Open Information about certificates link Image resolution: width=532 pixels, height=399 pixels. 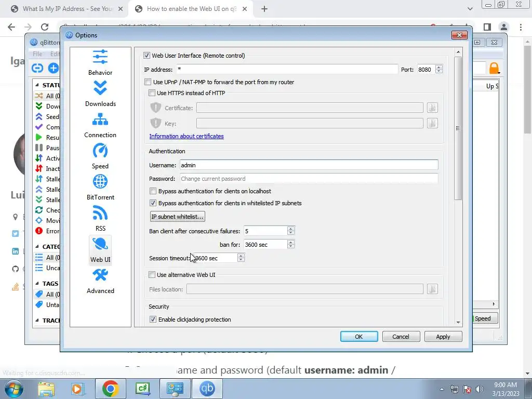[x=187, y=136]
